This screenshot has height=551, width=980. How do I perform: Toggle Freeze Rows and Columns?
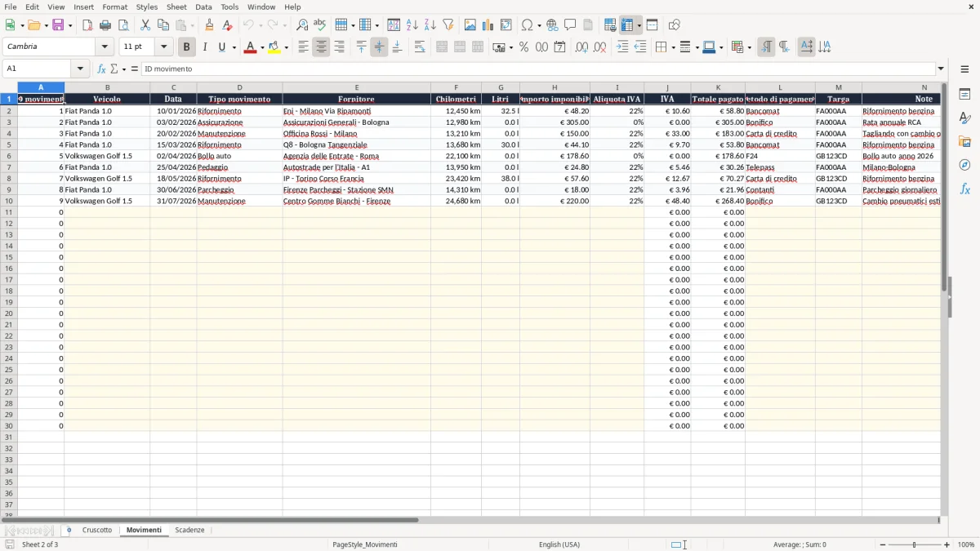pos(627,25)
